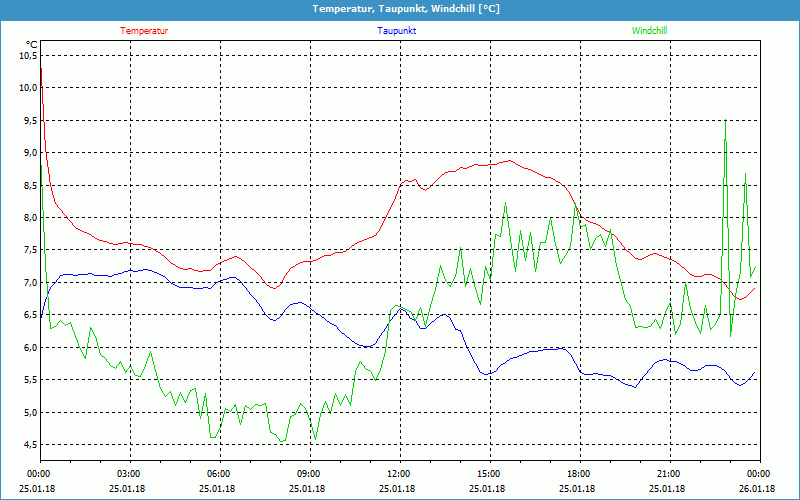Click the 18:00 time label
This screenshot has width=800, height=500.
tap(580, 474)
